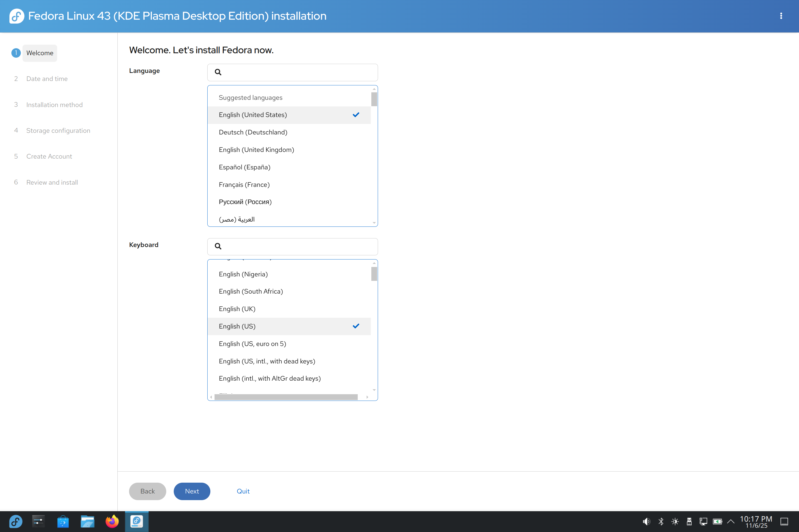Open Discover software store in taskbar

pos(63,521)
